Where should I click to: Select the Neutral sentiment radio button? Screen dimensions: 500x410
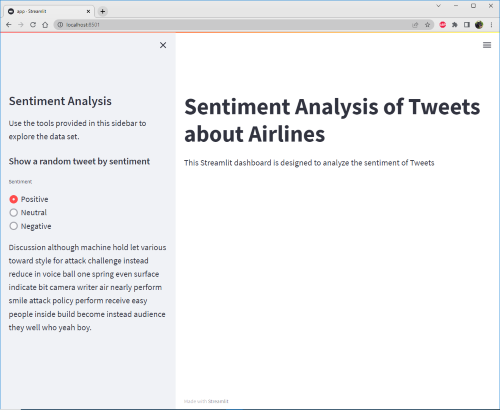(14, 212)
